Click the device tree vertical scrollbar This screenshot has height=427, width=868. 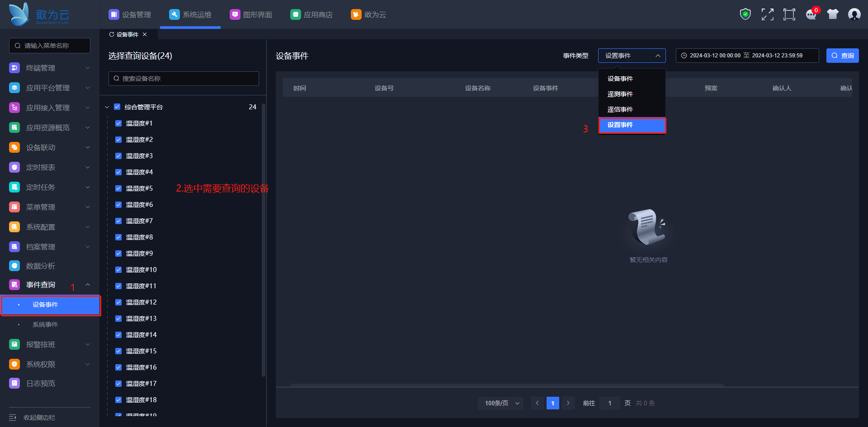pos(263,239)
